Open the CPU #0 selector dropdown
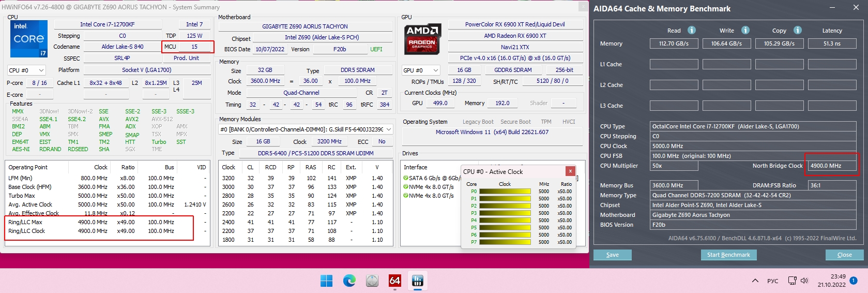 point(26,70)
